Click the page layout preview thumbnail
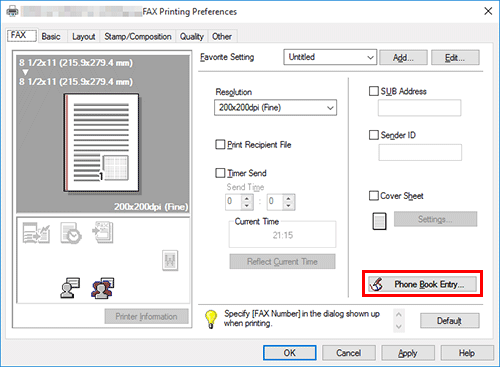This screenshot has height=367, width=500. [x=102, y=143]
